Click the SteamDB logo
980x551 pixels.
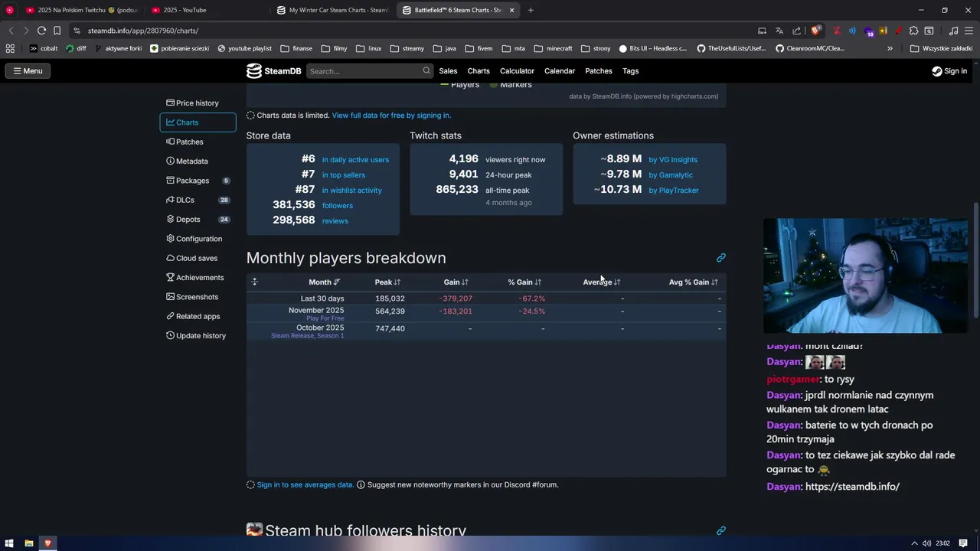[x=274, y=71]
